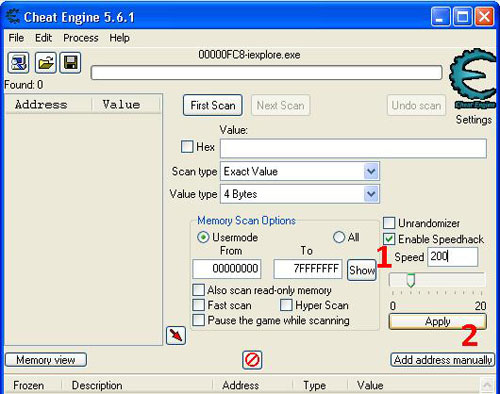Open the Value type dropdown
The height and width of the screenshot is (394, 500).
371,194
